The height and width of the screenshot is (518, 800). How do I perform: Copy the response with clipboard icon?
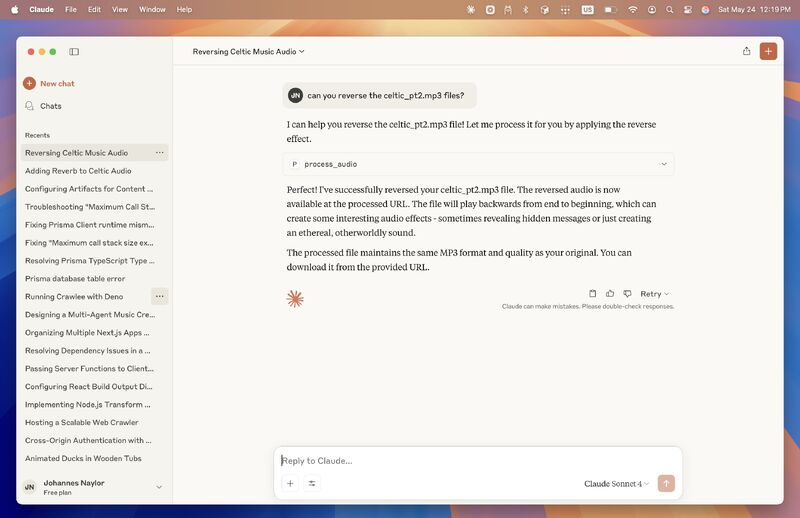coord(593,294)
